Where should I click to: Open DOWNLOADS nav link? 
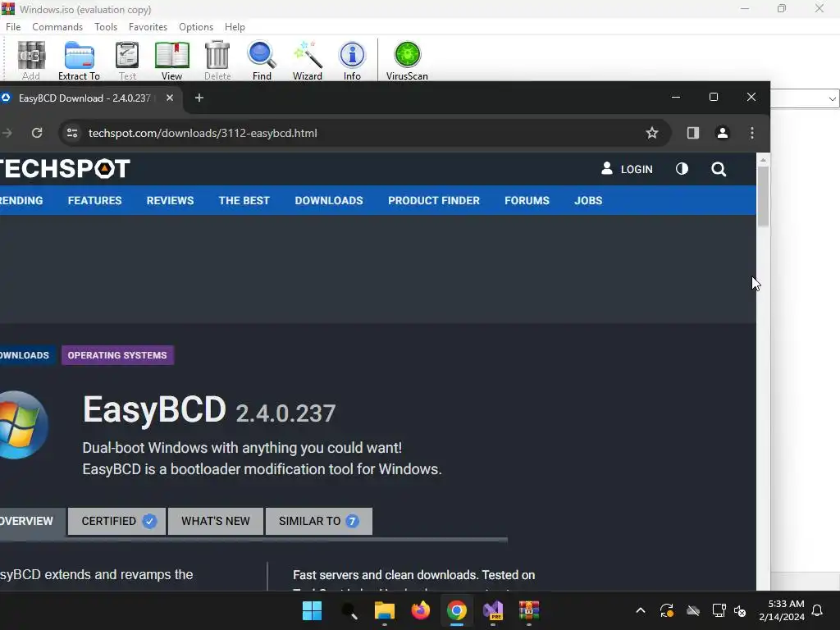(x=329, y=200)
